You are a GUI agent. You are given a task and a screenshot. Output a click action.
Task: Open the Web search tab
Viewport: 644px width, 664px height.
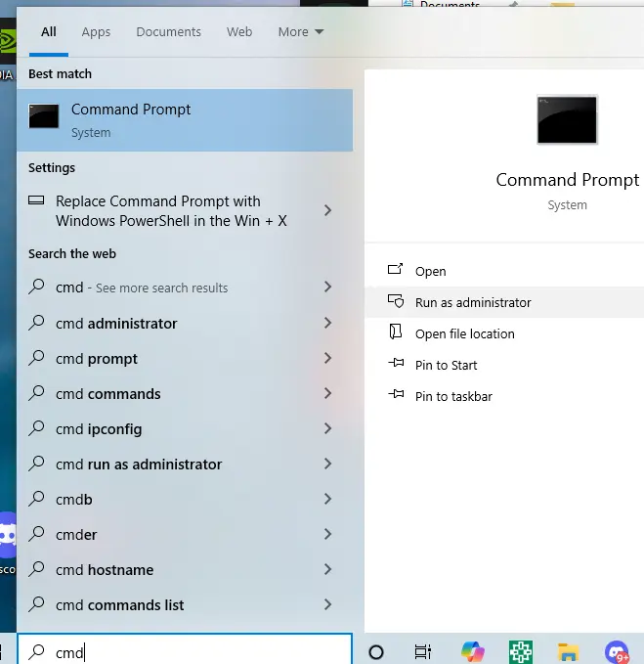pos(239,32)
